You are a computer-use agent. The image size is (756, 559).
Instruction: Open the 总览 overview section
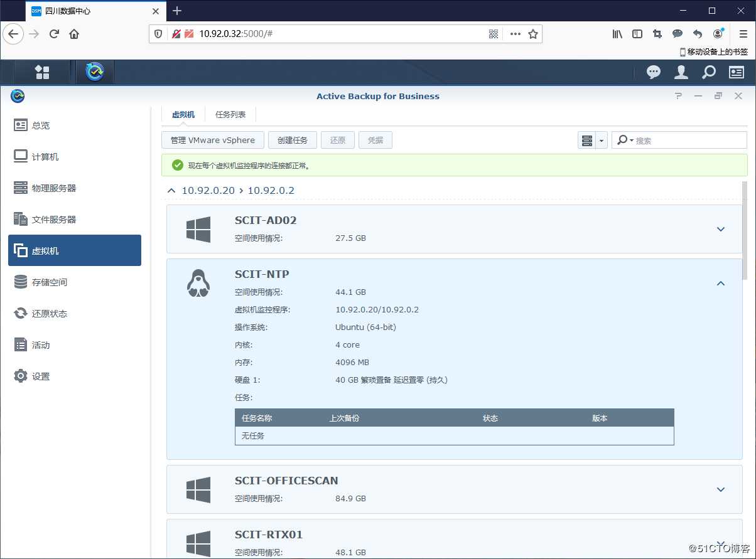[x=75, y=125]
